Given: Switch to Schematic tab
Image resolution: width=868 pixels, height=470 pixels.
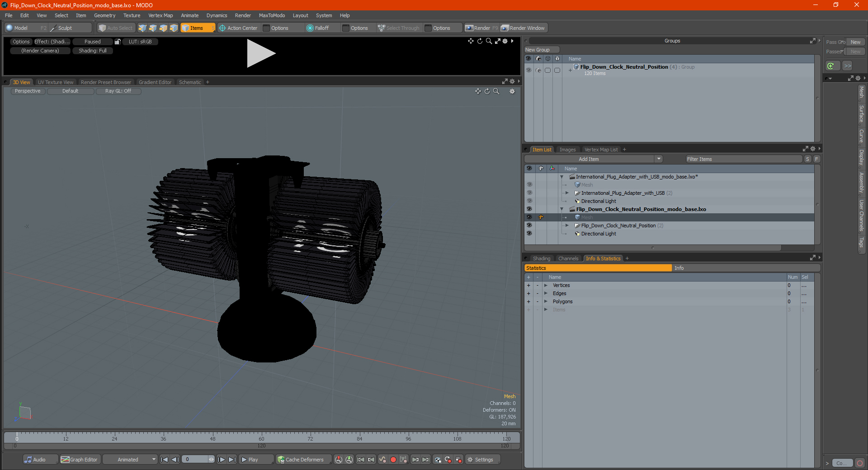Looking at the screenshot, I should point(190,82).
